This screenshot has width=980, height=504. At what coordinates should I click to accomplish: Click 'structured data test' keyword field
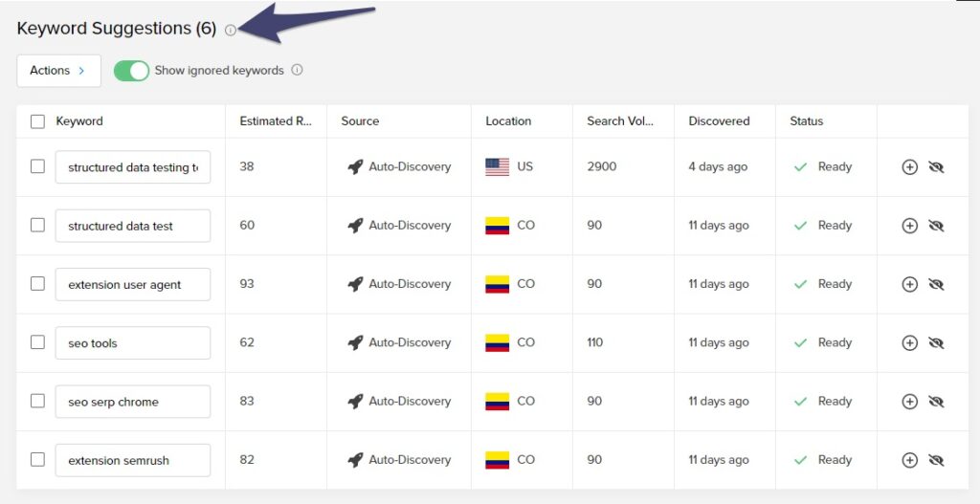click(x=133, y=226)
